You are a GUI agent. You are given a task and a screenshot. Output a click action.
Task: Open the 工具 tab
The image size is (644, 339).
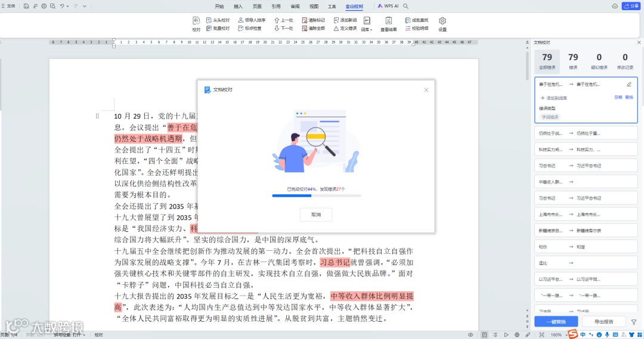(x=332, y=6)
